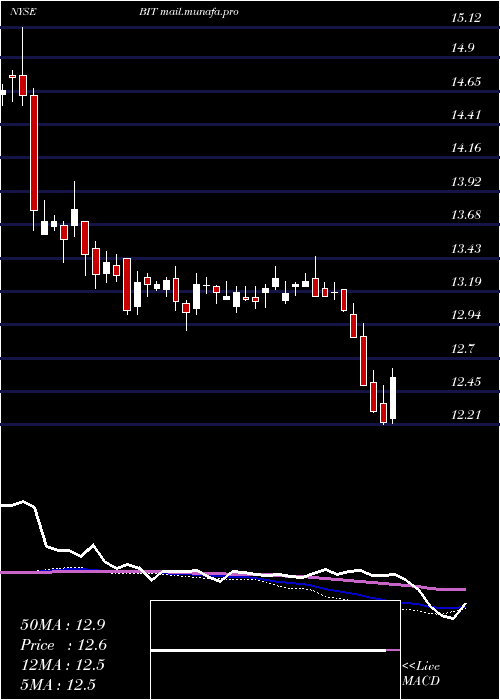Click the last white candlestick on the right
Viewport: 500px width, 700px height.
pos(393,398)
